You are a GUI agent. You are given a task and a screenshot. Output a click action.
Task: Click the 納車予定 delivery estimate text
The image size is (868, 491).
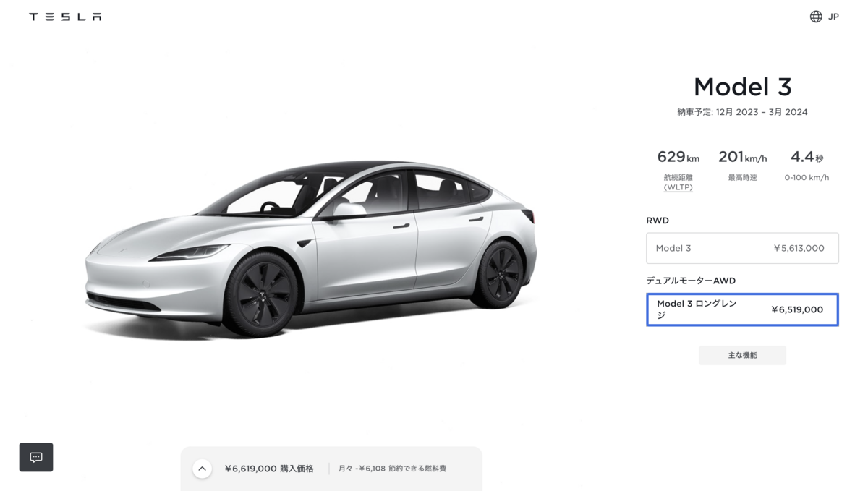click(742, 112)
